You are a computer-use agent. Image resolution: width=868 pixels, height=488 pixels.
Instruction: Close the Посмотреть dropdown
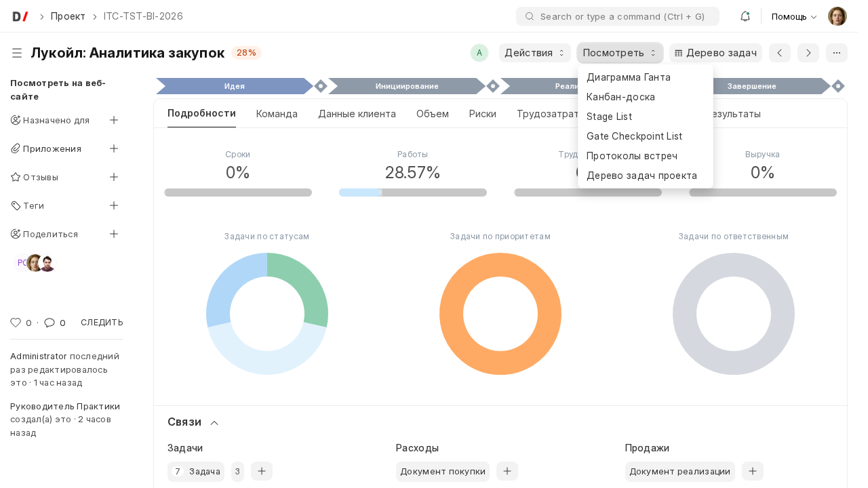click(x=620, y=53)
